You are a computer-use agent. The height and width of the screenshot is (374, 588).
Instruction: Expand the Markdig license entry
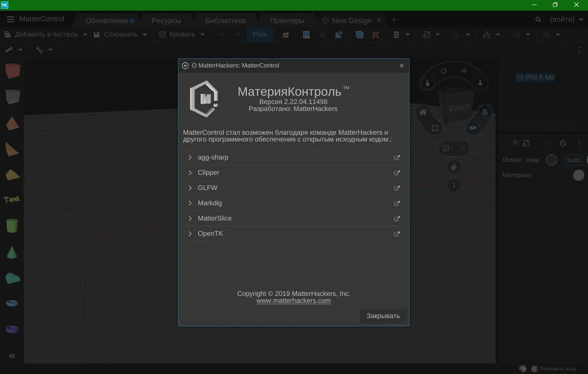(190, 203)
